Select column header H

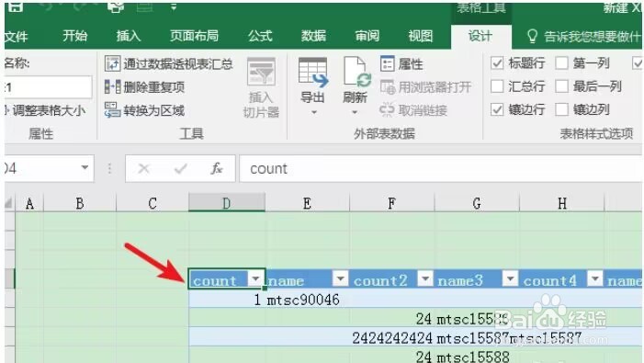coord(562,203)
